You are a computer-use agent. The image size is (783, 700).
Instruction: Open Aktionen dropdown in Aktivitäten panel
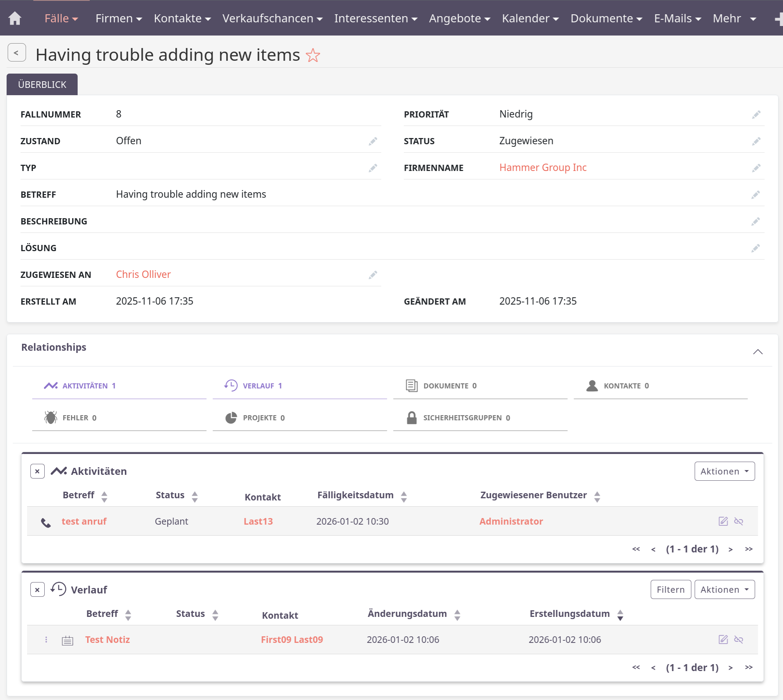724,471
